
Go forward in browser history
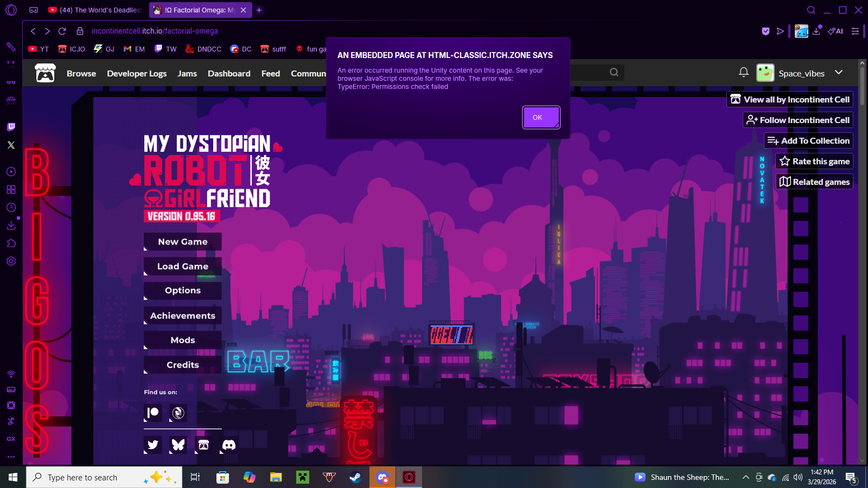(x=47, y=31)
